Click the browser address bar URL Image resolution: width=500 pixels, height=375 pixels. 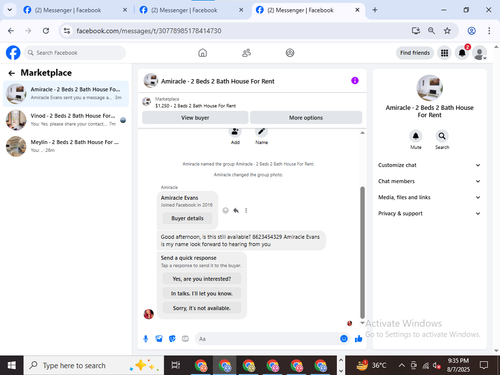[x=149, y=31]
